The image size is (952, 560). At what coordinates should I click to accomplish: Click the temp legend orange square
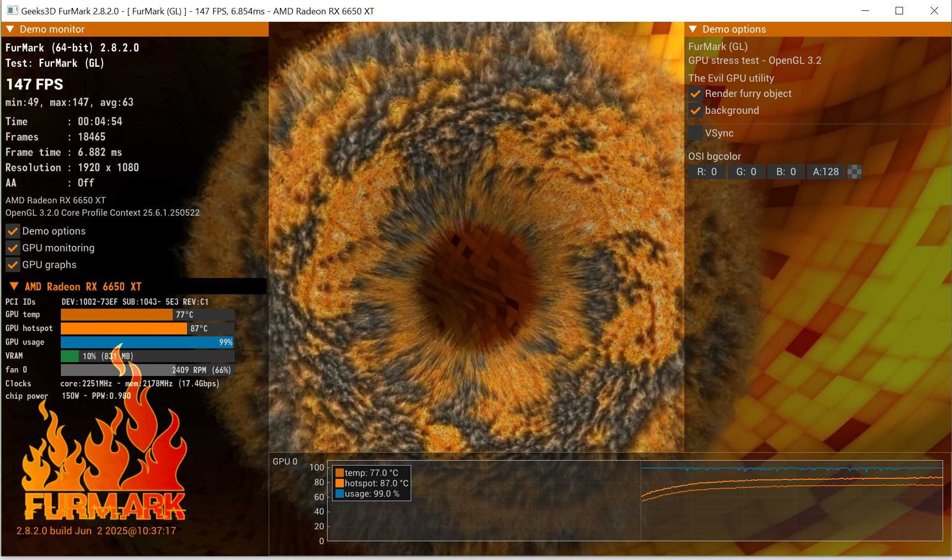(339, 473)
